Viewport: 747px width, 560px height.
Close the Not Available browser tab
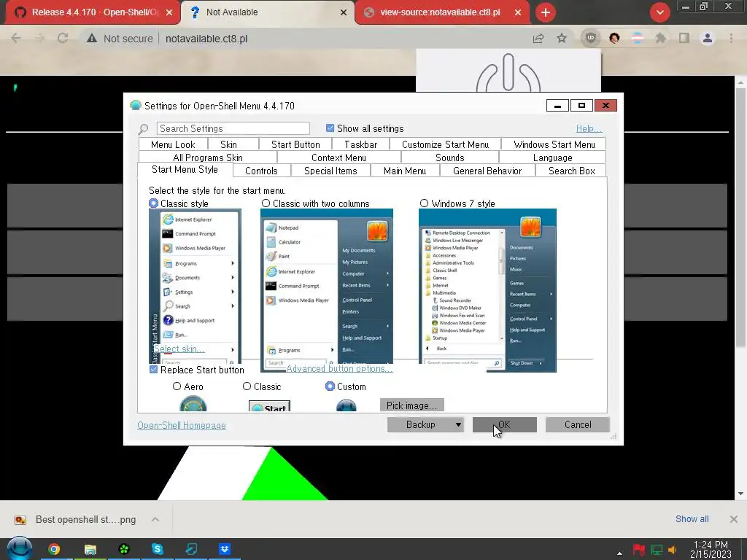click(x=344, y=12)
